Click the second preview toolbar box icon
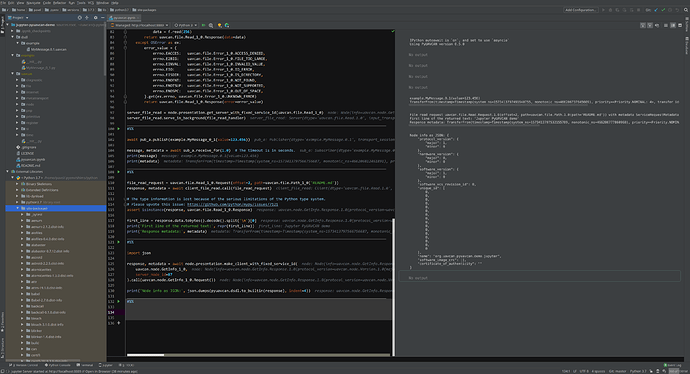Image resolution: width=690 pixels, height=374 pixels. click(x=650, y=26)
